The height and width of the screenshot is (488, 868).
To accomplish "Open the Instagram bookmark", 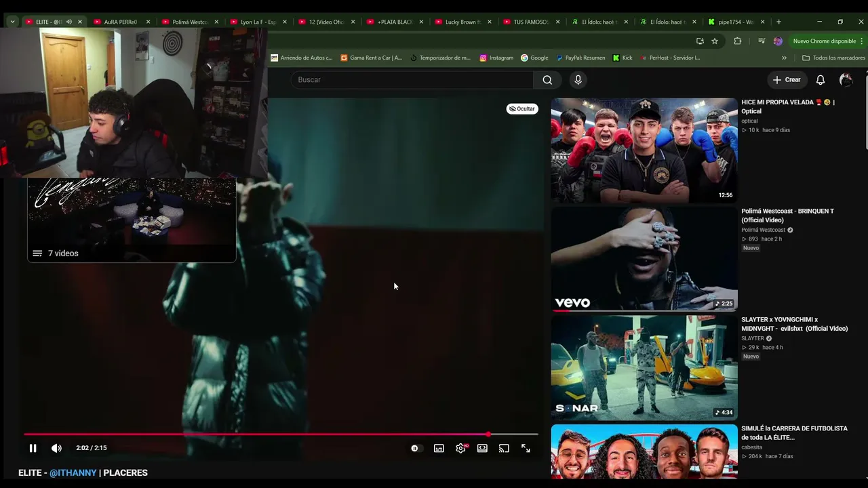I will pyautogui.click(x=496, y=58).
